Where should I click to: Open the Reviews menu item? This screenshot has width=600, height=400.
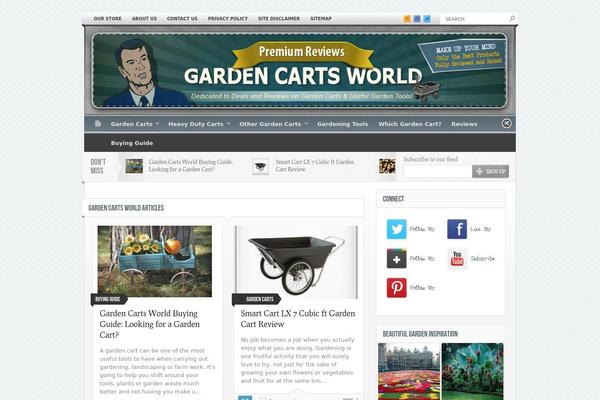(x=464, y=124)
